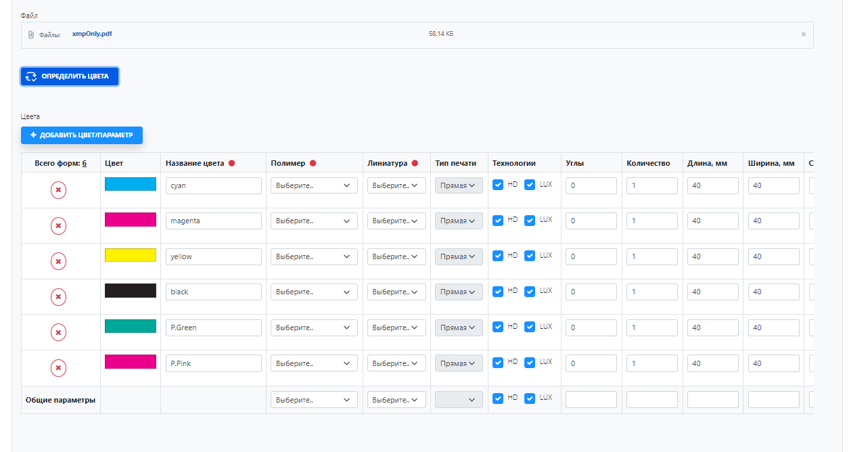Viewport: 868px width, 452px height.
Task: Click Определить цвета button
Action: [x=70, y=76]
